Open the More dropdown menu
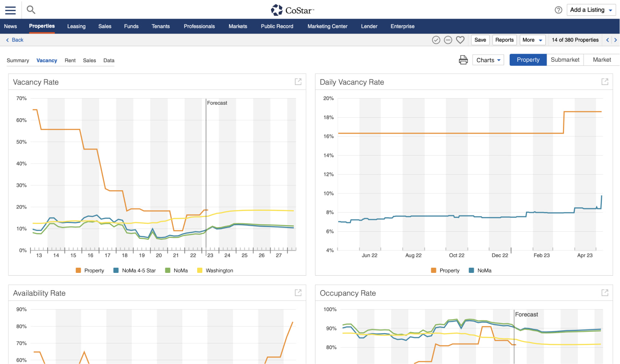This screenshot has height=364, width=620. (532, 40)
